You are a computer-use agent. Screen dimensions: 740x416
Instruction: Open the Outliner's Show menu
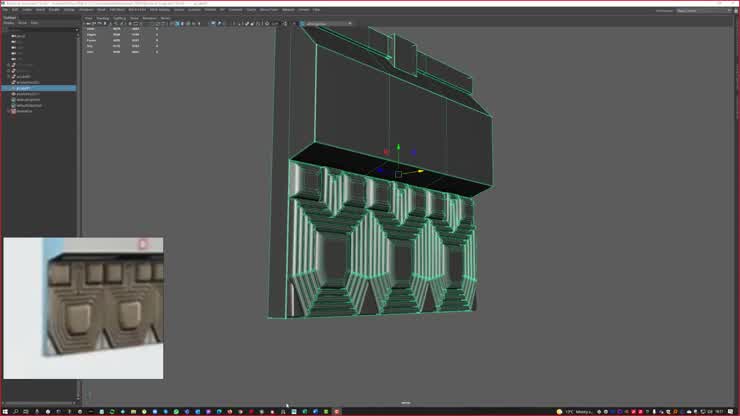point(21,22)
